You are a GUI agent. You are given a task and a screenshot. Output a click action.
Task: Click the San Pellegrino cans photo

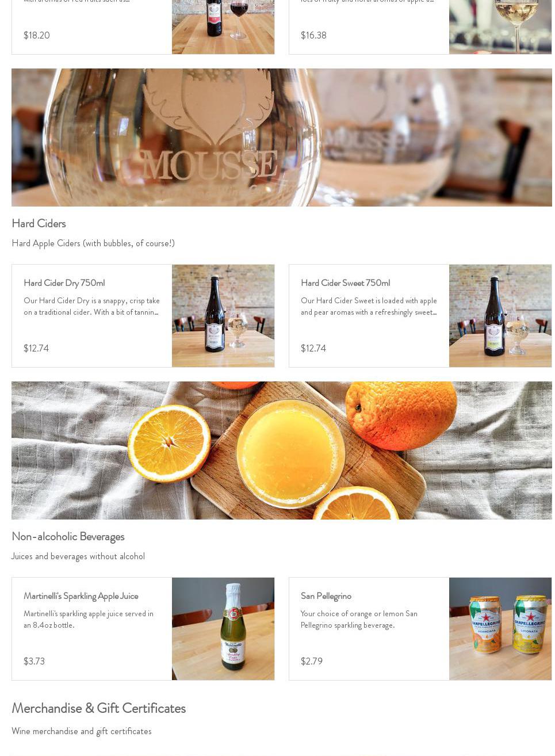click(500, 629)
